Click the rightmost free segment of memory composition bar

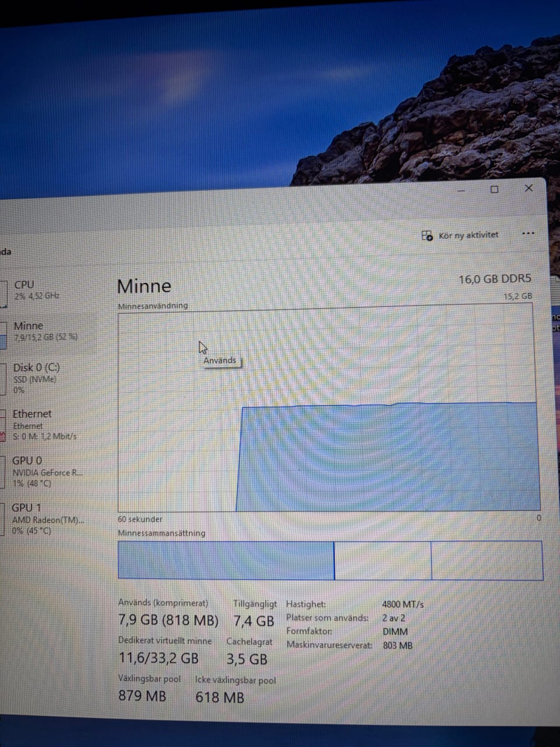click(487, 560)
